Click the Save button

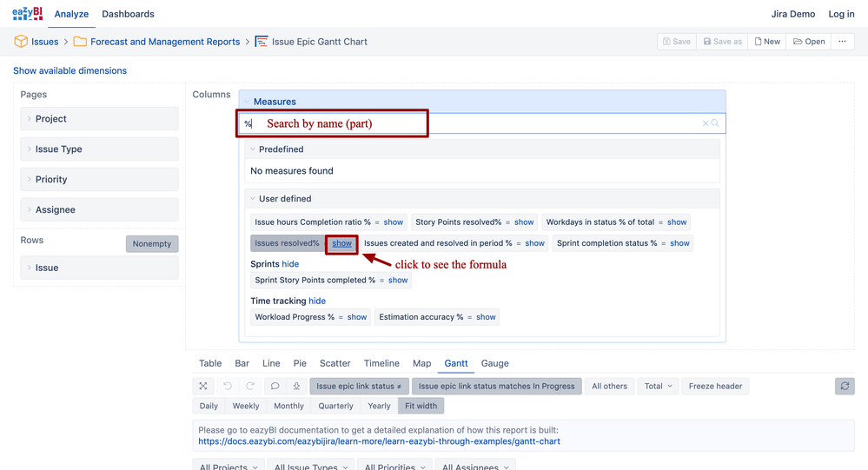[x=677, y=42]
